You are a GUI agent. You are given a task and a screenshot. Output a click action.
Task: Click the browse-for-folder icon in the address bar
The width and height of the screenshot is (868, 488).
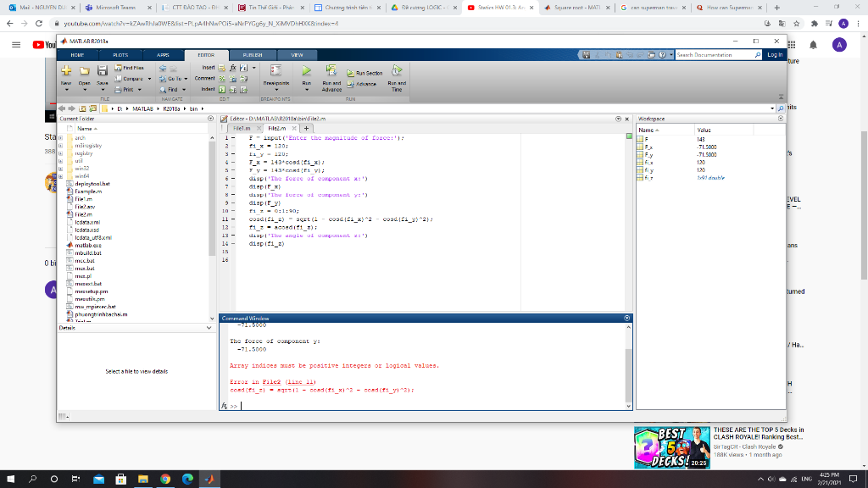pos(93,108)
